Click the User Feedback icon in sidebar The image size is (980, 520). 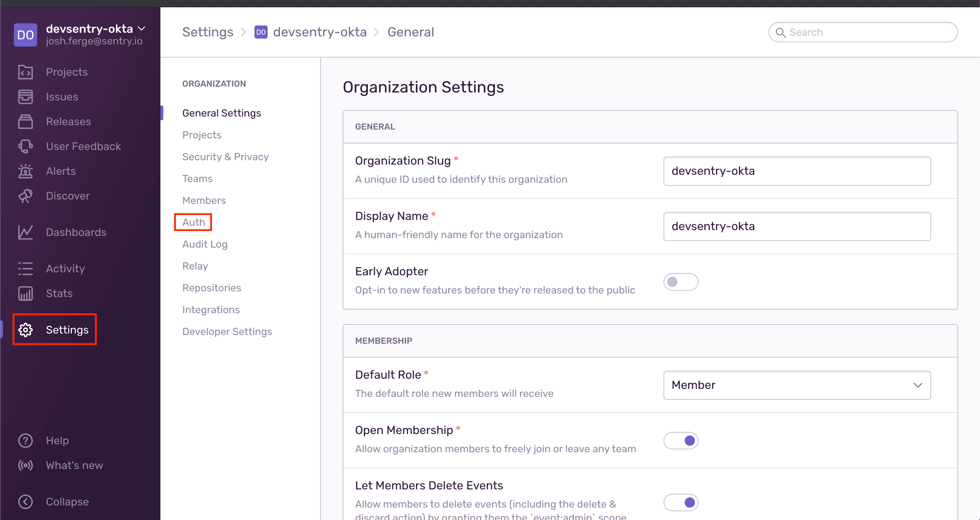coord(25,146)
